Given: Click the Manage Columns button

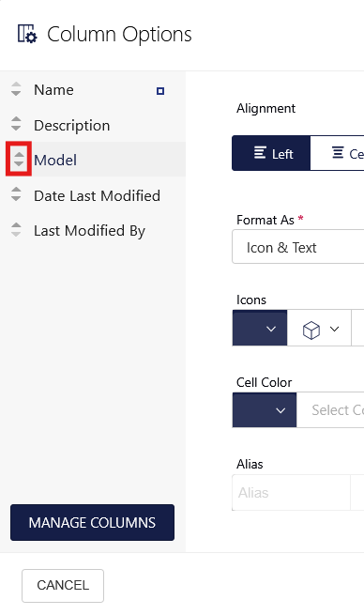Looking at the screenshot, I should tap(93, 522).
